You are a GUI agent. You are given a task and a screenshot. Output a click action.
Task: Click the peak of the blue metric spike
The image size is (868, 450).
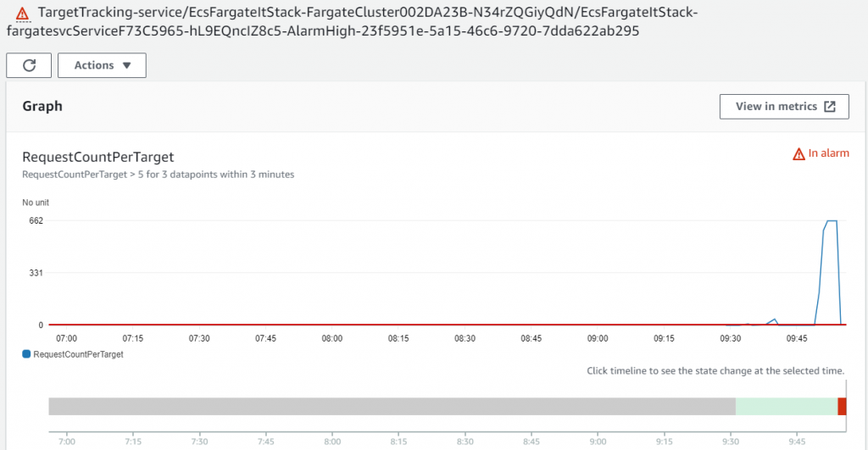pos(832,221)
